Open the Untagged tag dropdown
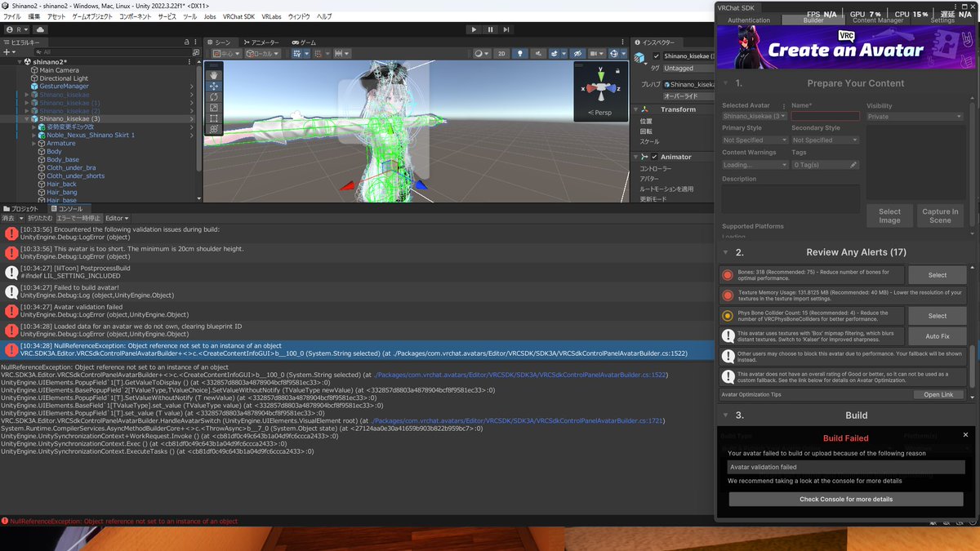The height and width of the screenshot is (551, 980). point(688,69)
